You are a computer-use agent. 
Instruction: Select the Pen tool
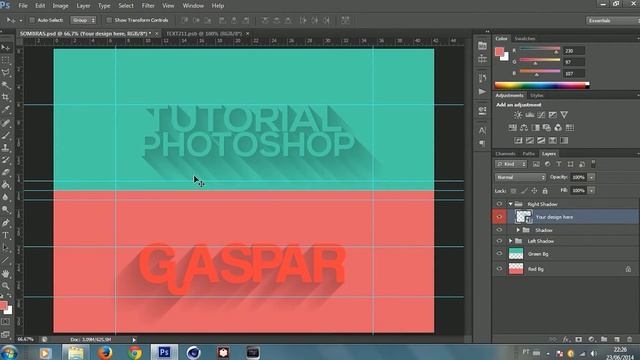[x=5, y=223]
